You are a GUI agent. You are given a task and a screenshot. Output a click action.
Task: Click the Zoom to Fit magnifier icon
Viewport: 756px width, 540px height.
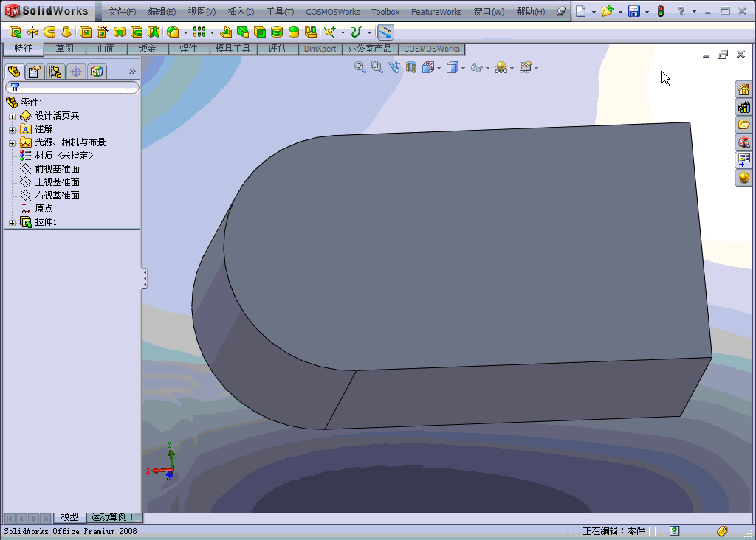coord(360,67)
